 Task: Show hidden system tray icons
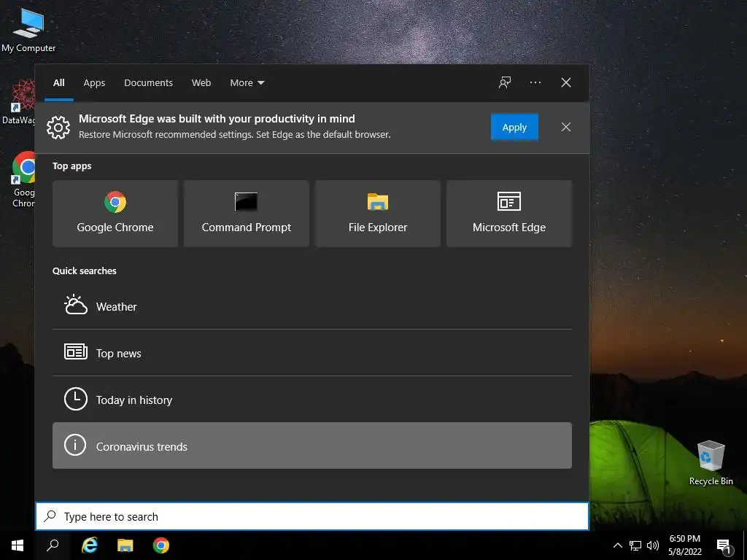coord(617,545)
